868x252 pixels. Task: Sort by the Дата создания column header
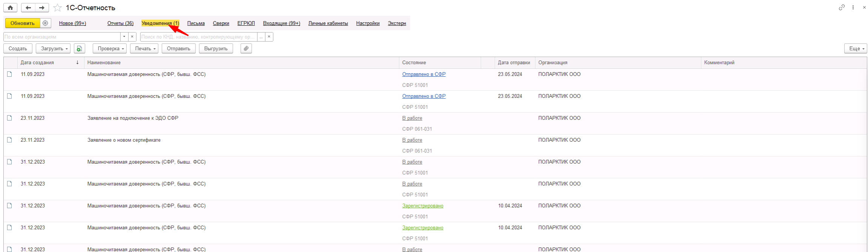coord(37,62)
